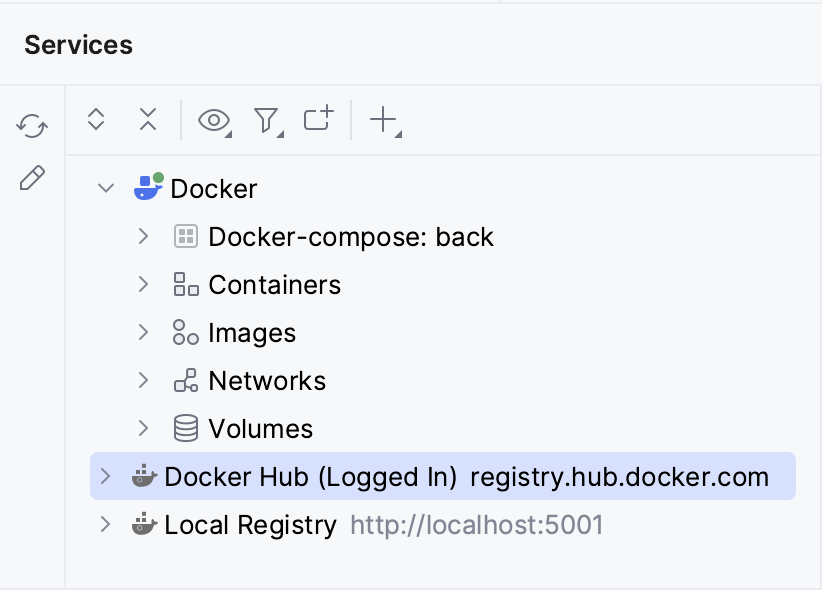Screen dimensions: 822x590
Task: Select the Volumes tree item
Action: (260, 429)
